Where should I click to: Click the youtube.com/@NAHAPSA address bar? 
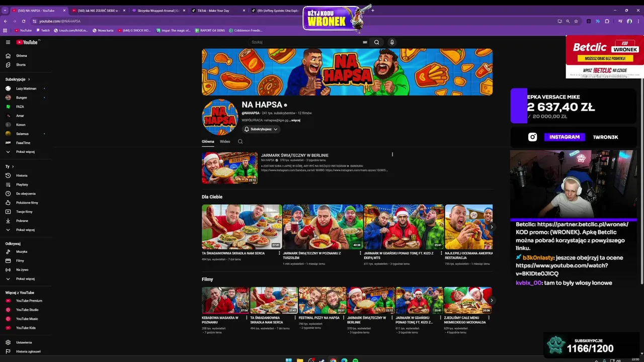click(292, 21)
